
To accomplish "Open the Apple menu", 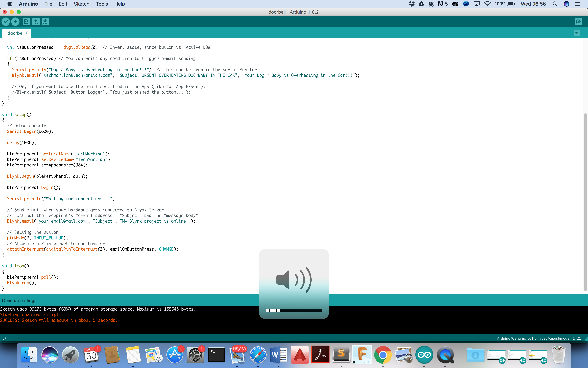I will pos(9,4).
